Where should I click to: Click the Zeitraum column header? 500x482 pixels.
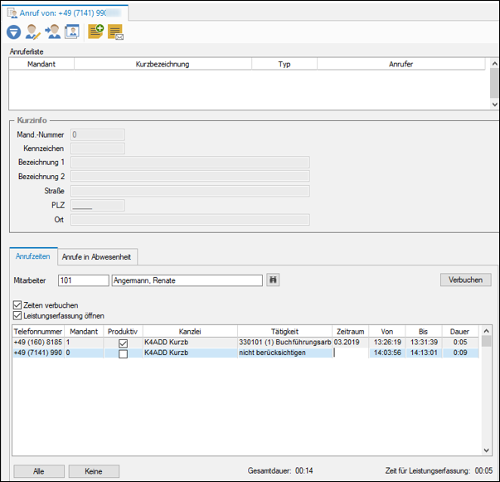(350, 331)
